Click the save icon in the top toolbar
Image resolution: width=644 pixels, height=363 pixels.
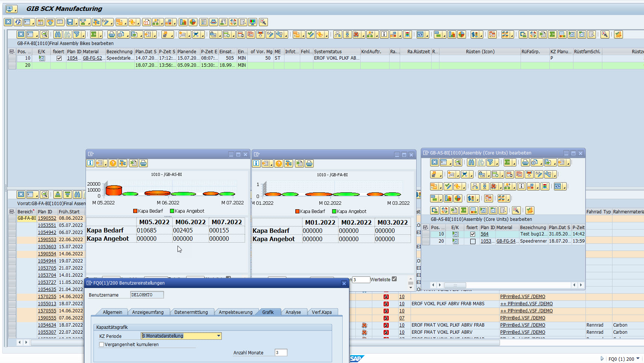(69, 22)
